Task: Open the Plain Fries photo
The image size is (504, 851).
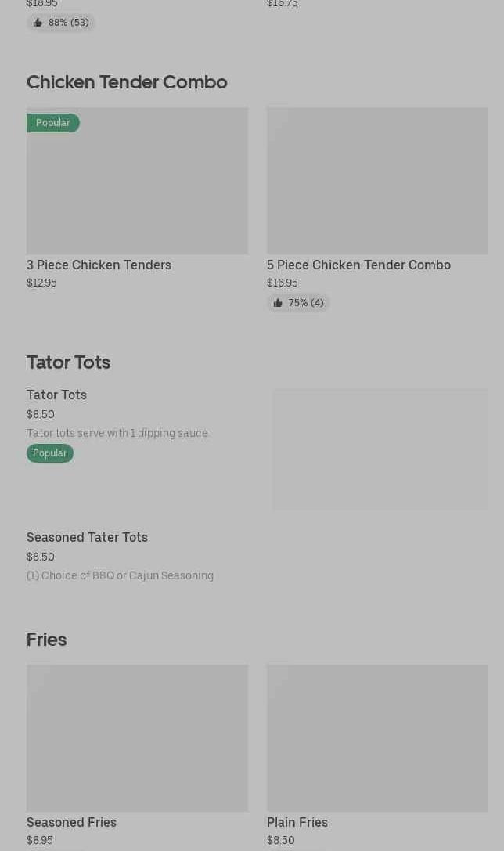Action: pyautogui.click(x=377, y=737)
